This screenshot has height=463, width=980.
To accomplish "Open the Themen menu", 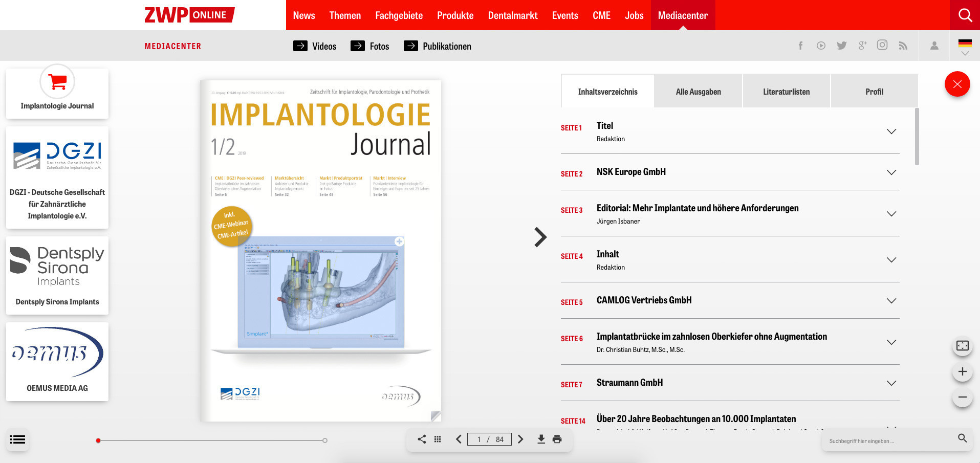I will point(345,15).
